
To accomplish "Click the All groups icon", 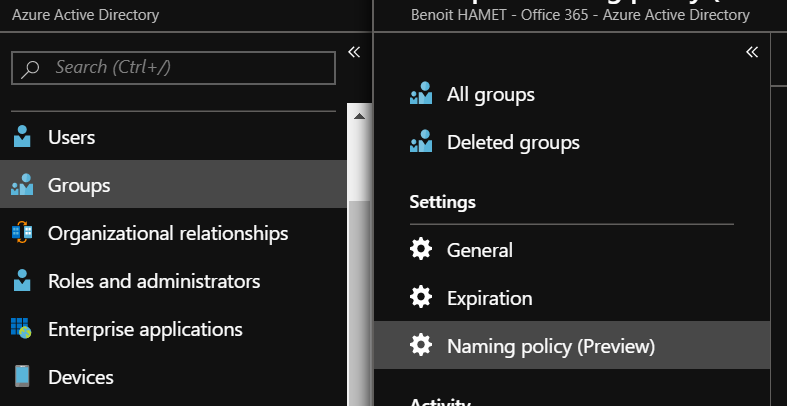I will 421,95.
